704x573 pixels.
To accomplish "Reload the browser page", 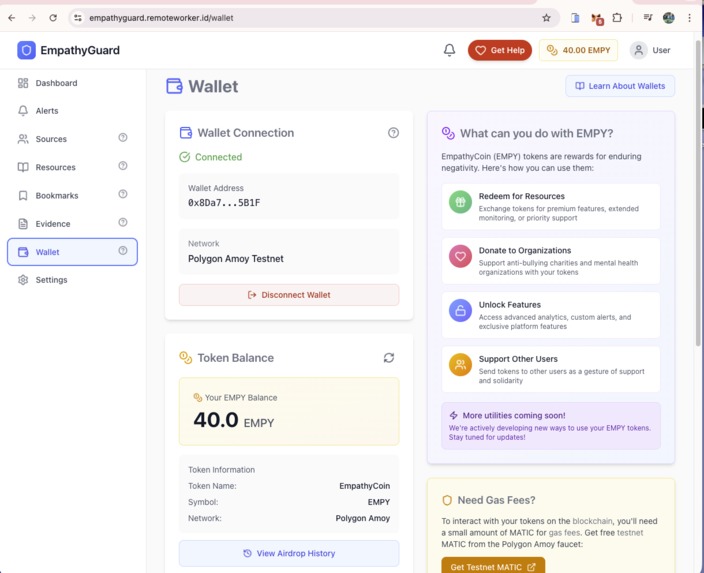I will (53, 18).
